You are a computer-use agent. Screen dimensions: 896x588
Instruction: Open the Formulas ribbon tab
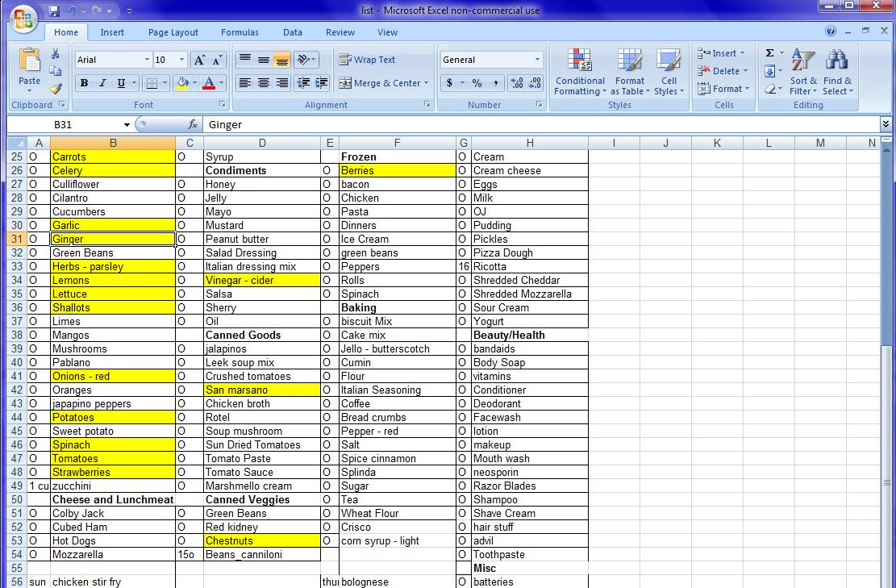[240, 32]
